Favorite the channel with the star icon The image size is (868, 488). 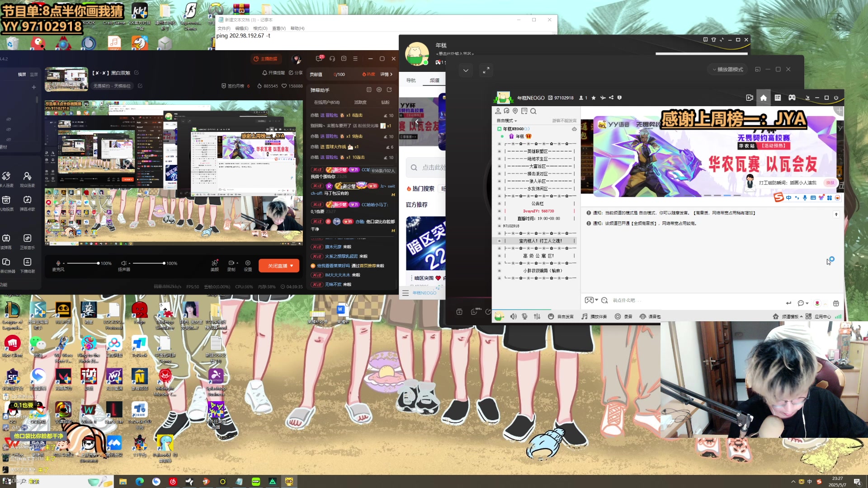pos(594,98)
